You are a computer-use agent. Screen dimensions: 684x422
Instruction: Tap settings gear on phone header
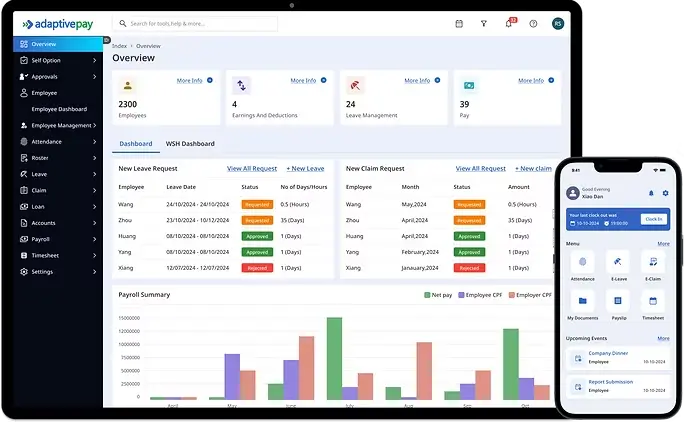coord(665,193)
